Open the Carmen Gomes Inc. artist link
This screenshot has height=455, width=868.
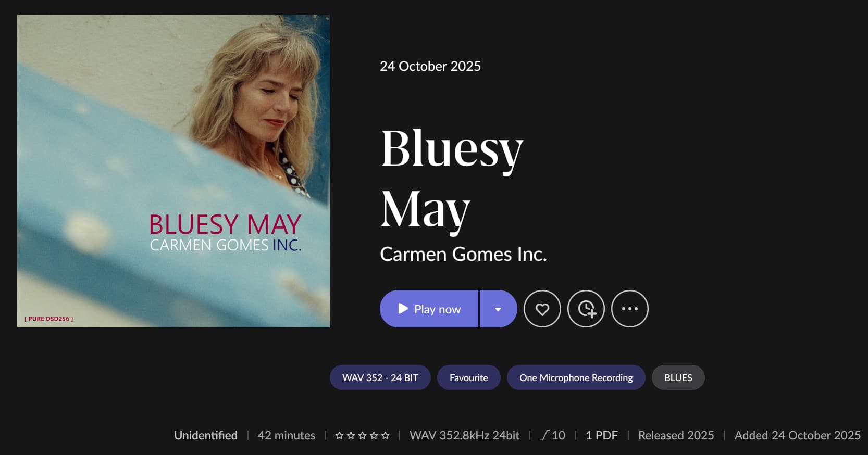click(x=463, y=254)
